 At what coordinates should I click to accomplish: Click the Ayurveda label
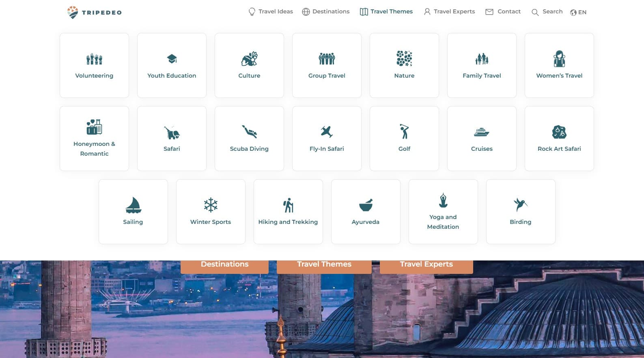tap(366, 222)
